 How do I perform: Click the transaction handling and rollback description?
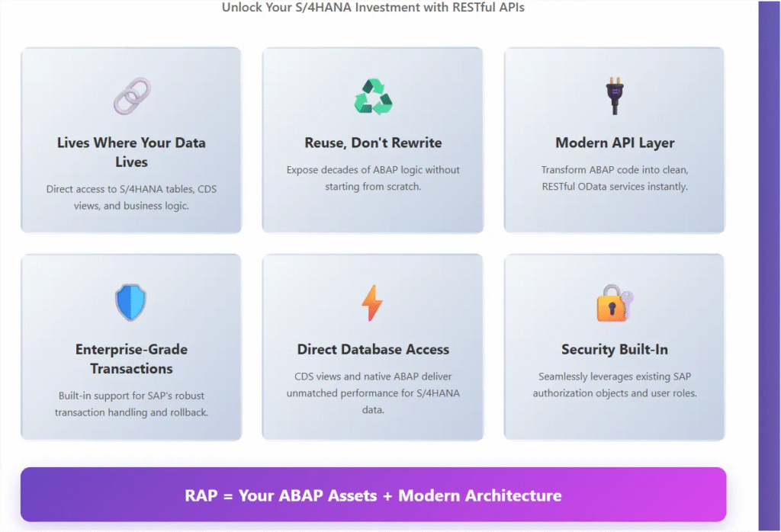tap(131, 404)
